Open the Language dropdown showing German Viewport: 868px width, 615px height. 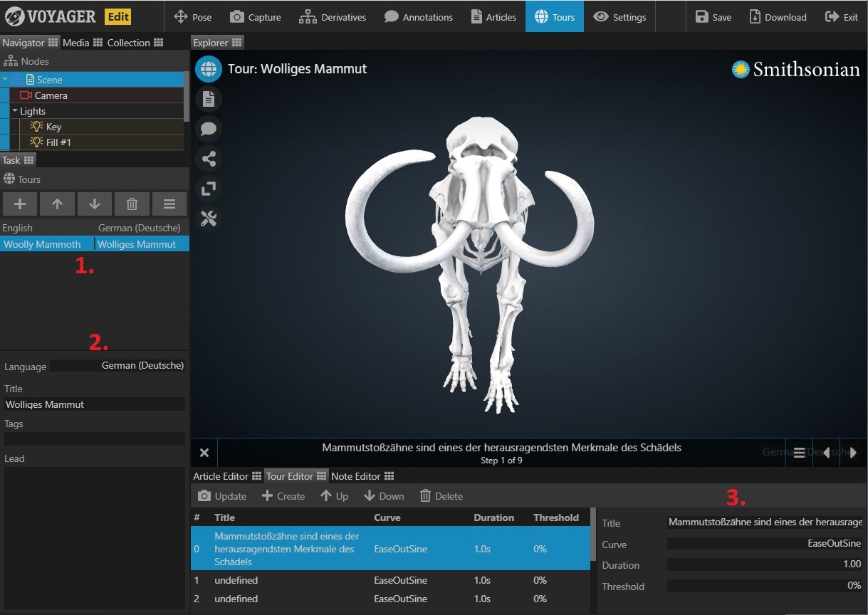point(117,366)
